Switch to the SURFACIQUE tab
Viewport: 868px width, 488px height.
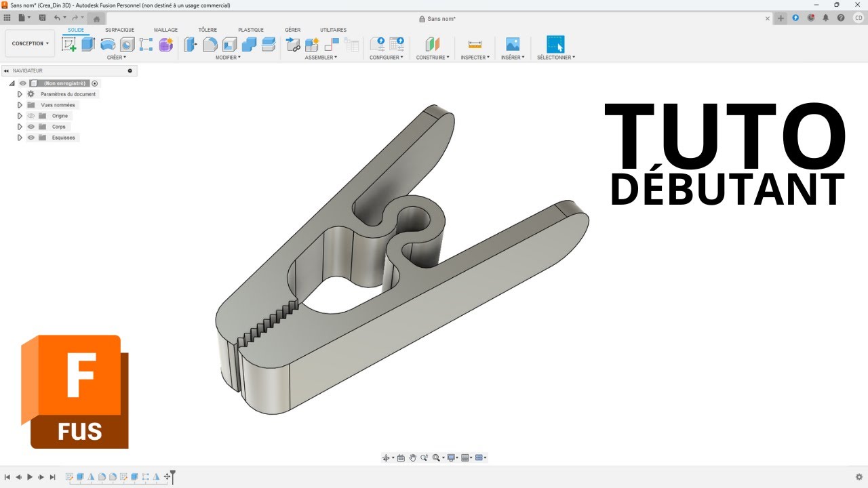[119, 30]
